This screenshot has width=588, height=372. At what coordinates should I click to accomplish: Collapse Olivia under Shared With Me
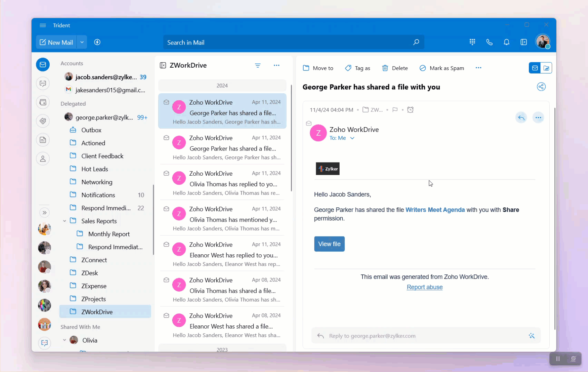click(x=65, y=340)
